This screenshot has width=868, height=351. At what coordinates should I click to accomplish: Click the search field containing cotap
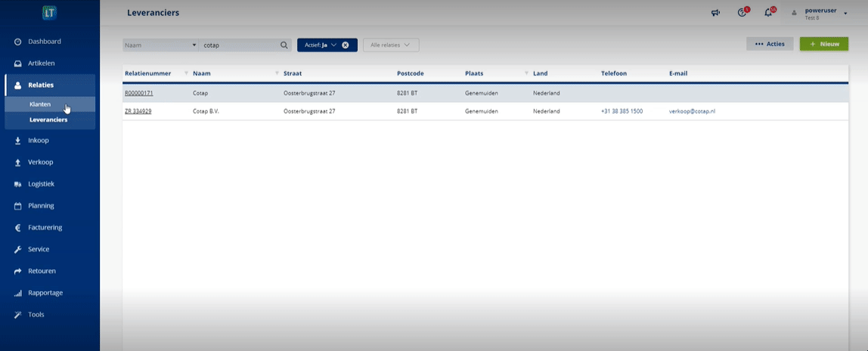(238, 45)
